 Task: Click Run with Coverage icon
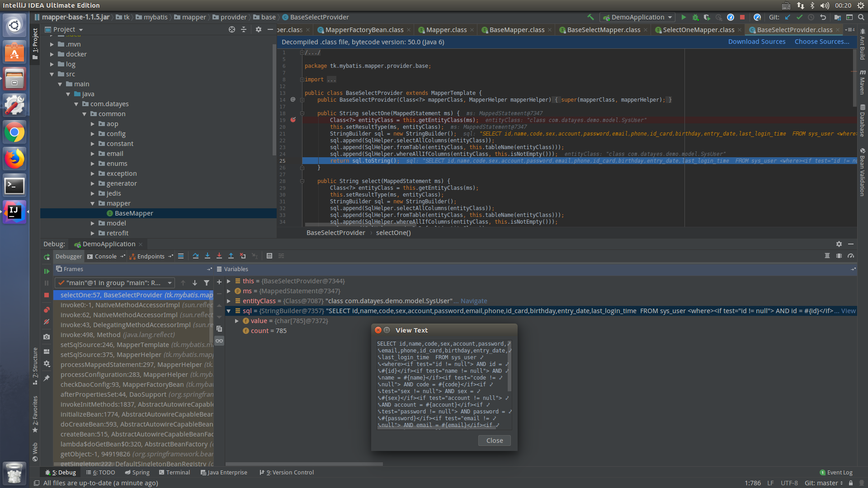tap(707, 17)
